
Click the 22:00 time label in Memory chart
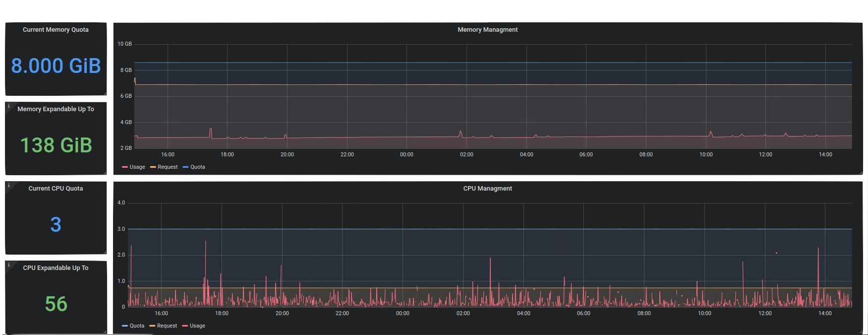(x=347, y=155)
